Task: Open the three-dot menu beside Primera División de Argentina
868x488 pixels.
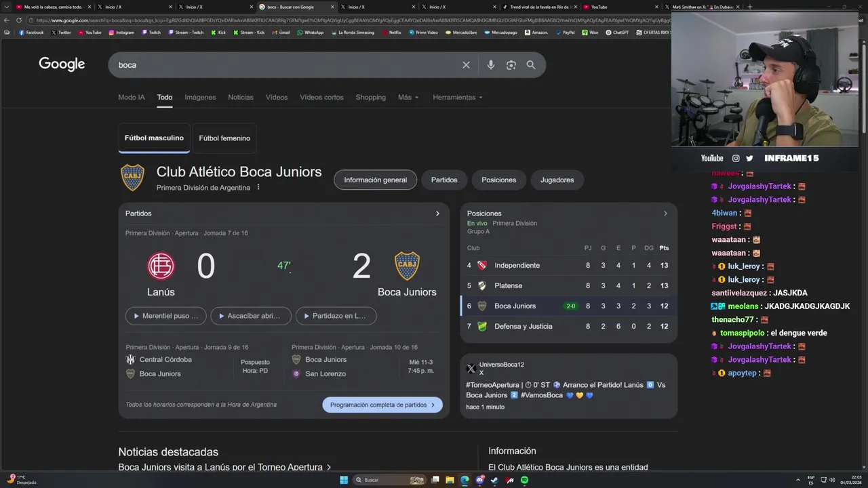Action: [x=258, y=188]
